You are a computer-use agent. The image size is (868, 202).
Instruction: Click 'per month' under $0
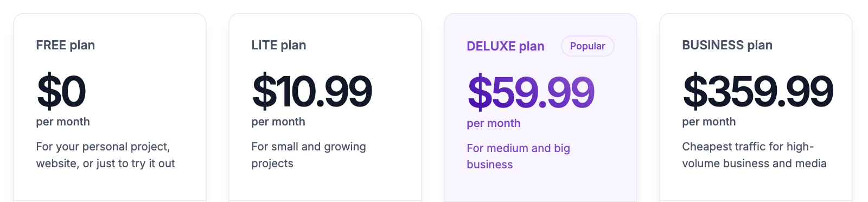[x=63, y=122]
